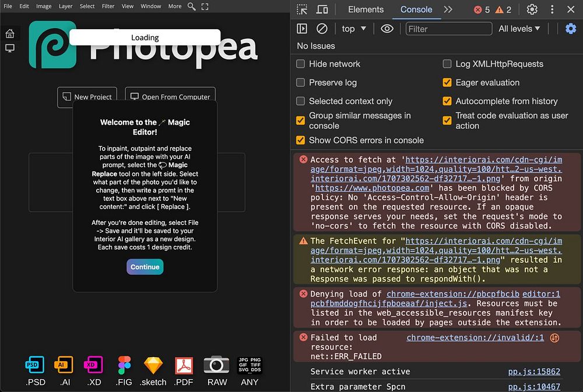This screenshot has height=392, width=583.
Task: Open the top JavaScript context dropdown
Action: (x=354, y=29)
